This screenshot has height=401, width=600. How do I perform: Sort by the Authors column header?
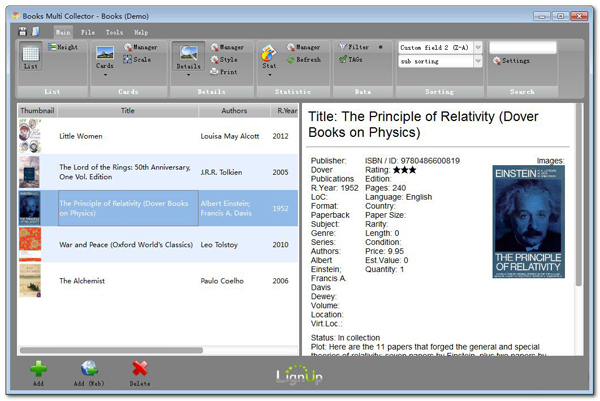[233, 110]
